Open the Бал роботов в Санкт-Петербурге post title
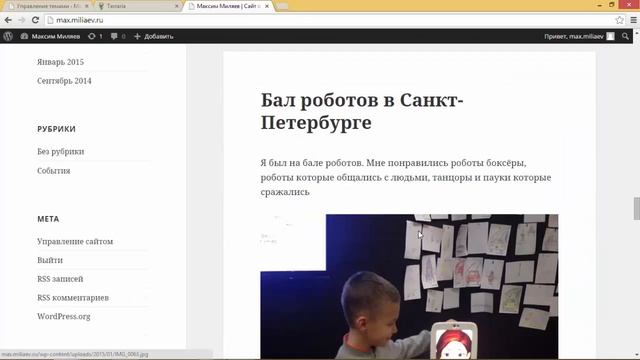 click(362, 111)
